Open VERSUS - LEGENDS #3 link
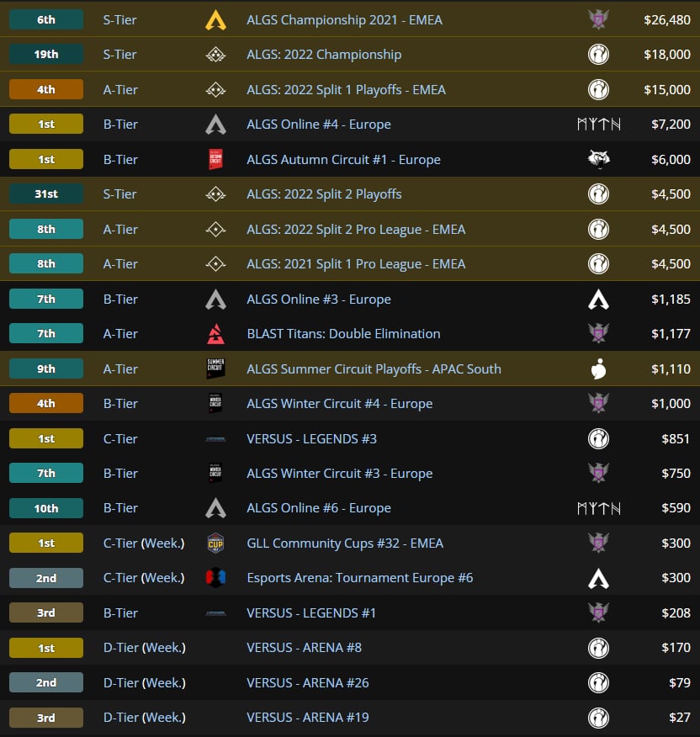This screenshot has width=700, height=737. point(311,439)
